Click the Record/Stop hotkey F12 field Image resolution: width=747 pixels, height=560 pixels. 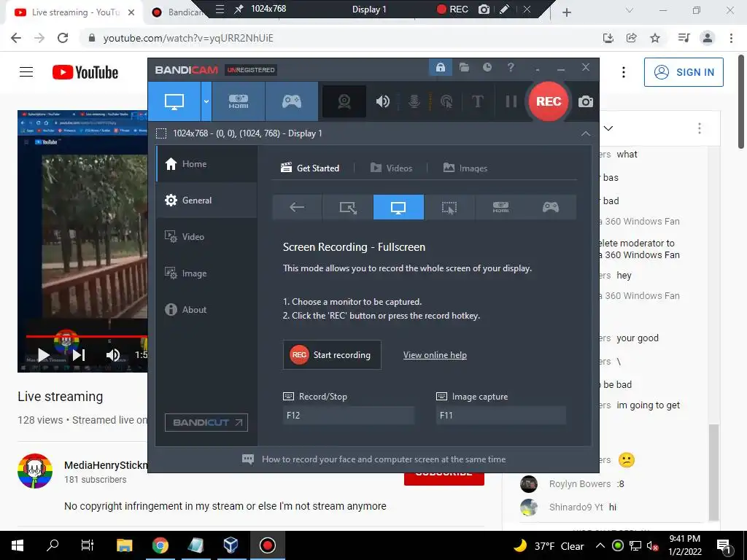(x=348, y=415)
